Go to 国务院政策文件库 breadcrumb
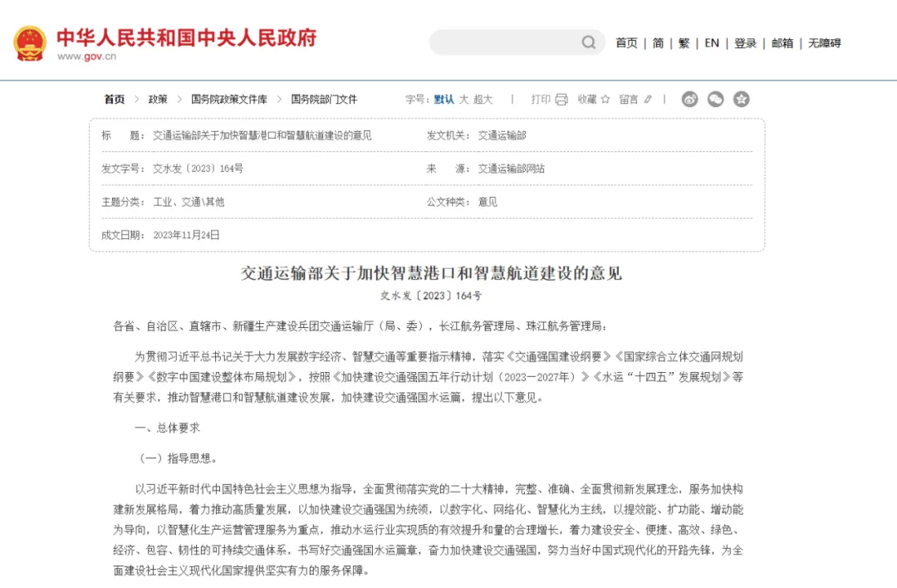 click(x=229, y=100)
